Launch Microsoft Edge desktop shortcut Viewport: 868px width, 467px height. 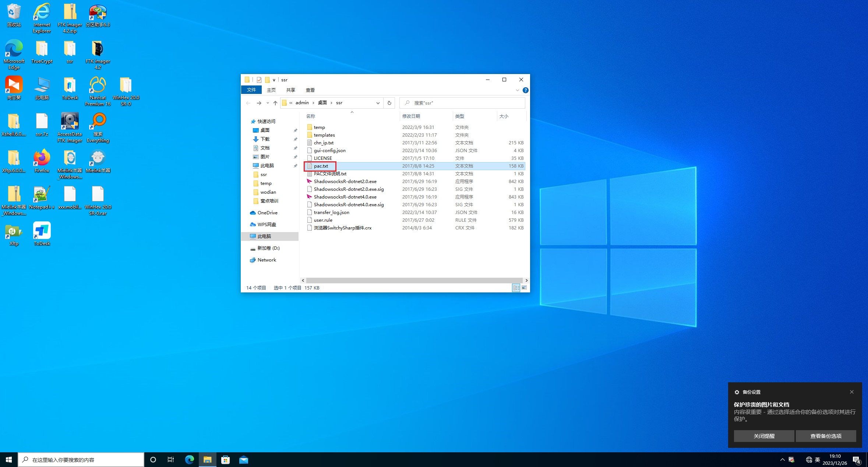(14, 54)
